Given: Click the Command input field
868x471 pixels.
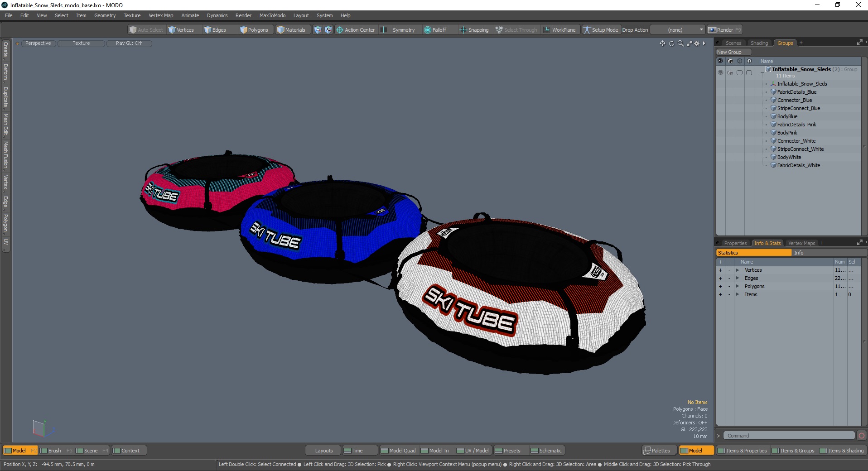Looking at the screenshot, I should [x=789, y=436].
